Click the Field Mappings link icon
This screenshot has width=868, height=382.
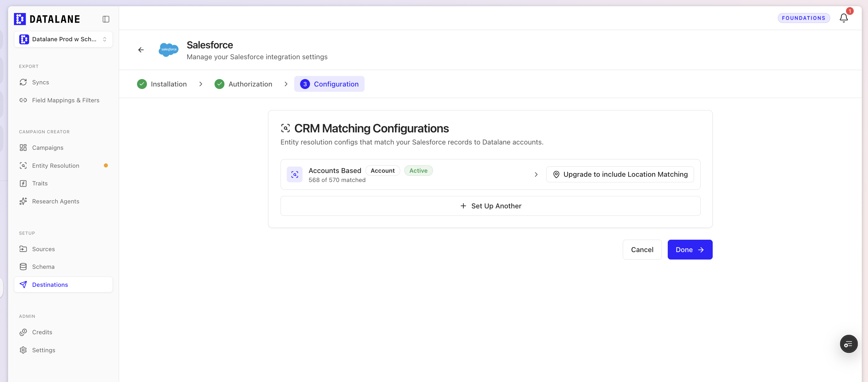(23, 100)
